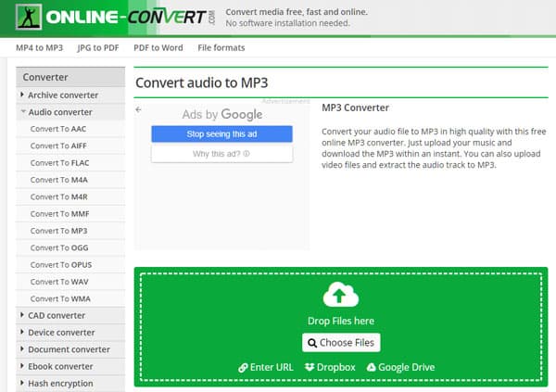Select Convert To OPUS
This screenshot has height=392, width=556.
[x=70, y=265]
